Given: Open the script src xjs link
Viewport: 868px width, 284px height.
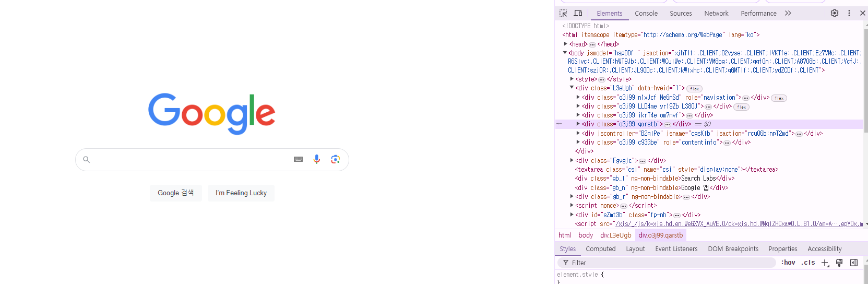Looking at the screenshot, I should (x=739, y=224).
